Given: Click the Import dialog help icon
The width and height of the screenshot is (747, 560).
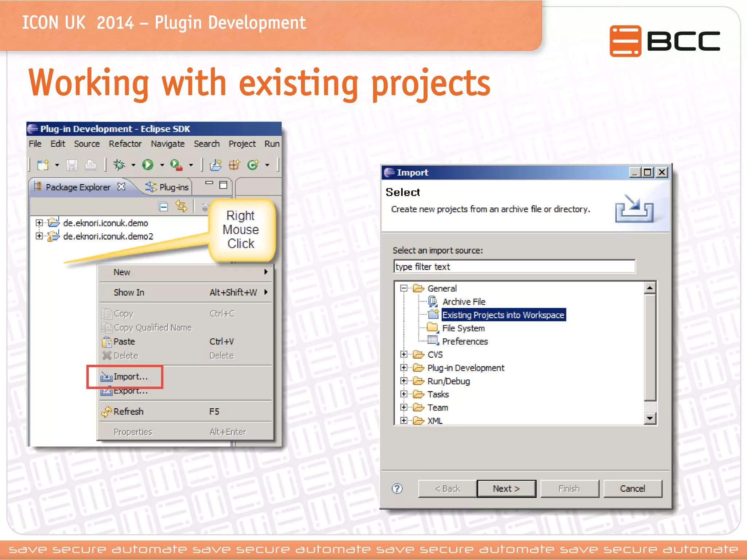Looking at the screenshot, I should tap(397, 489).
